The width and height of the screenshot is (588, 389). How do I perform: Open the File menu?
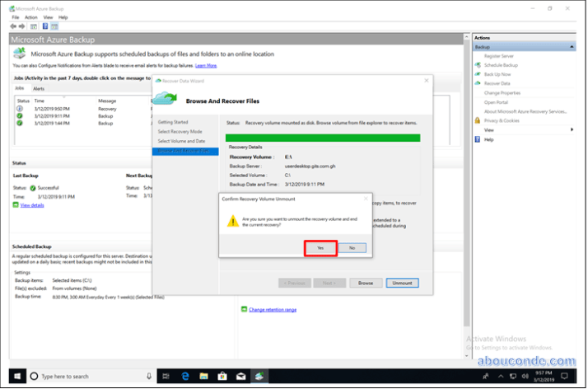tap(16, 16)
